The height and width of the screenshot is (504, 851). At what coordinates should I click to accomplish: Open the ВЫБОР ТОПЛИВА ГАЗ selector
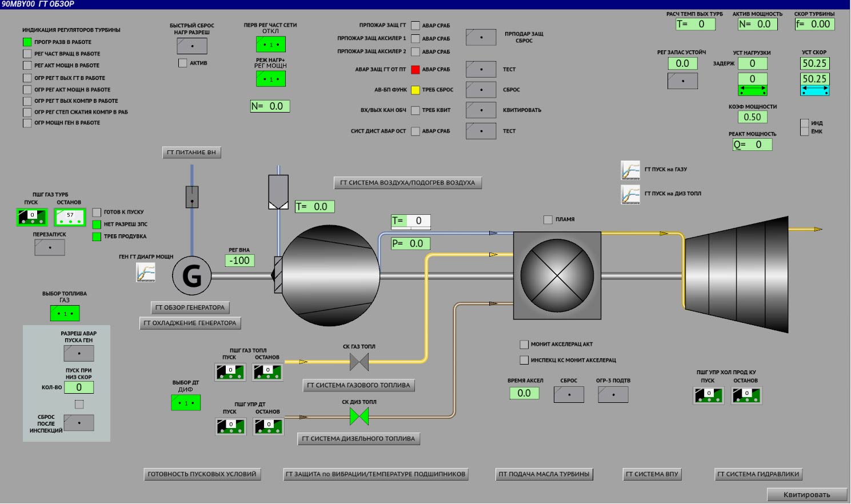(65, 313)
